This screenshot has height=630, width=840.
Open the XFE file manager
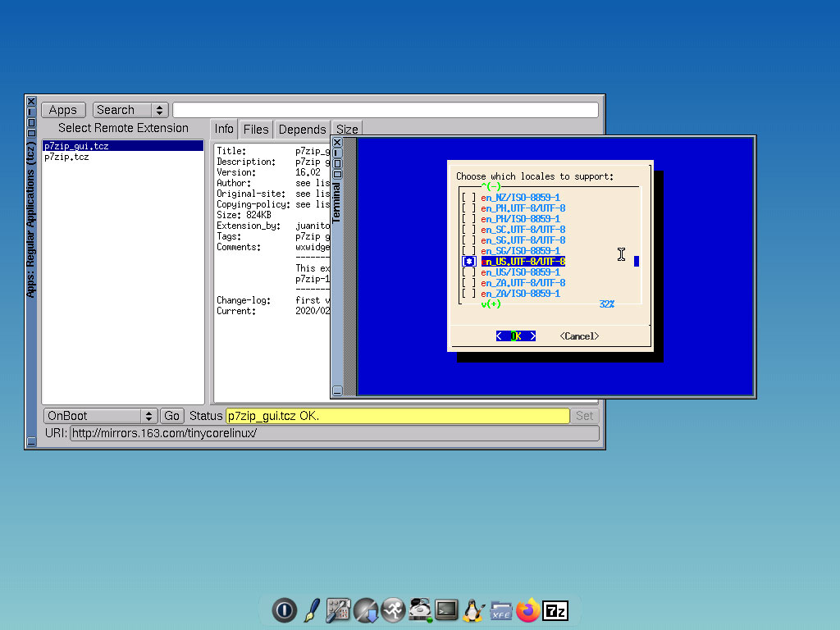coord(501,610)
